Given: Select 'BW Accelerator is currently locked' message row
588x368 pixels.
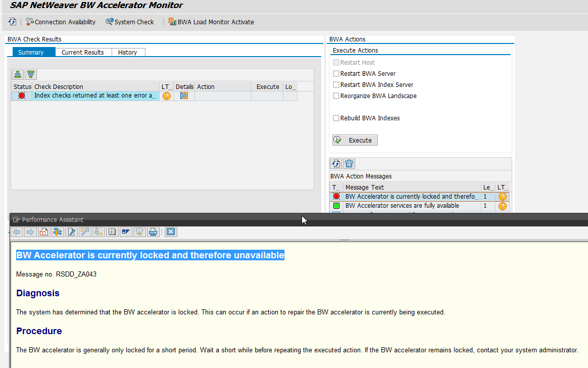Looking at the screenshot, I should [x=412, y=197].
